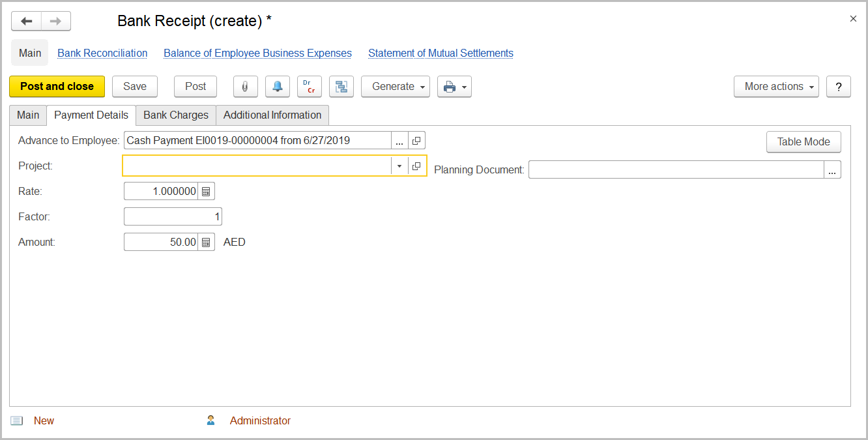Click open-item icon beside the Project field
Screen dimensions: 868x440
point(416,166)
